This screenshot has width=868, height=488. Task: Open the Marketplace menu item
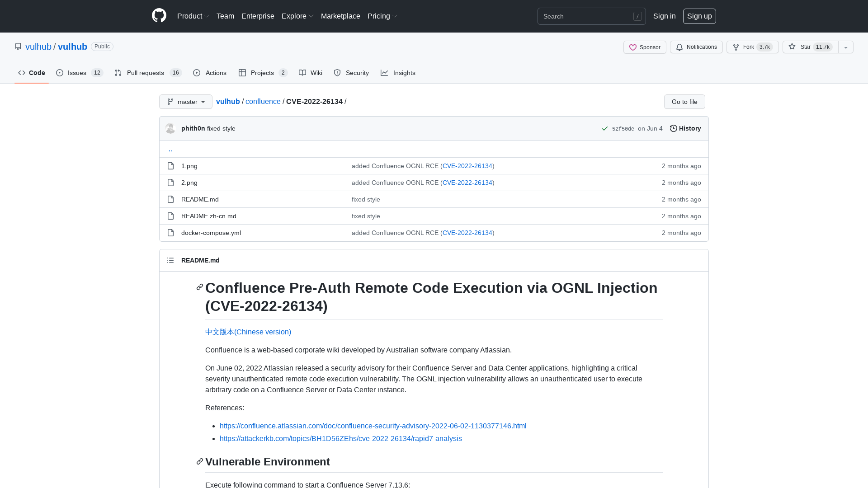point(340,16)
